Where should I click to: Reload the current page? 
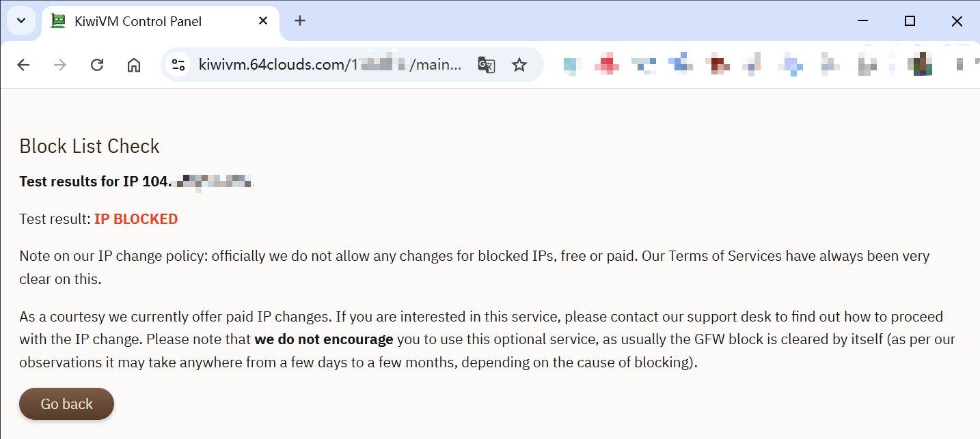click(97, 65)
